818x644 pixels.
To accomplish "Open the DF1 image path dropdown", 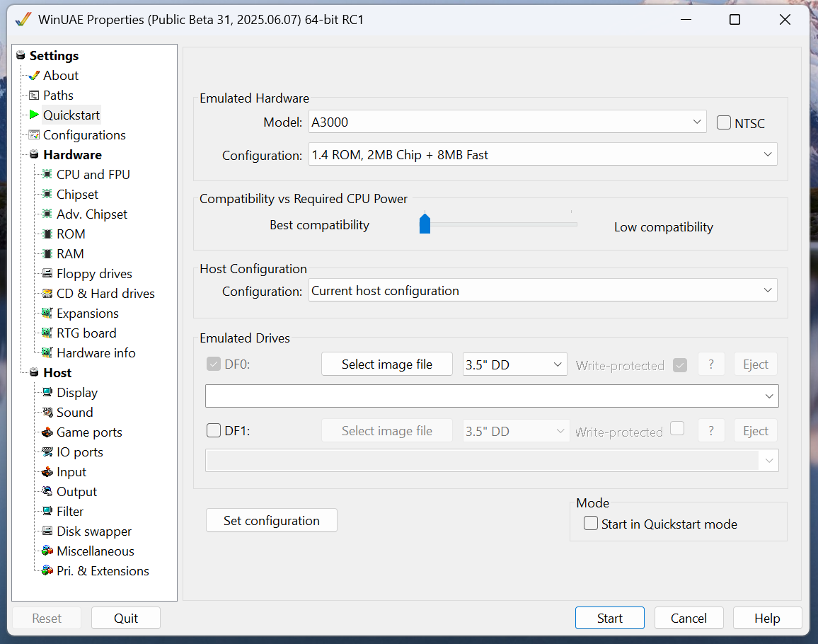I will pyautogui.click(x=492, y=461).
